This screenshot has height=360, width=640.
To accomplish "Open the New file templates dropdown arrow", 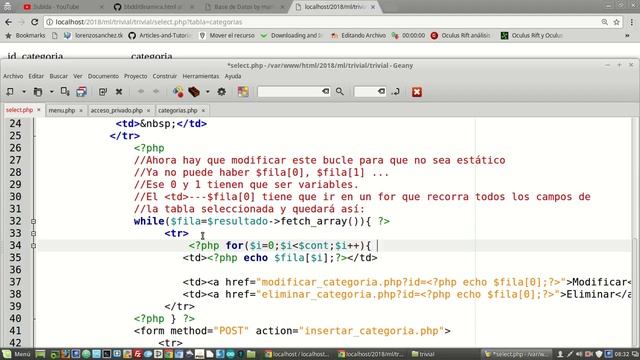I will coord(24,92).
